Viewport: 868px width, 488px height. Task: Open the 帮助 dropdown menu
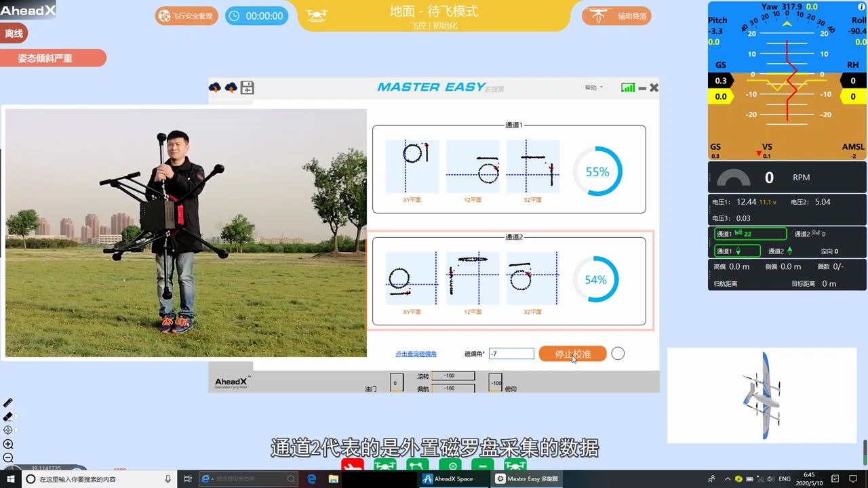(x=593, y=87)
